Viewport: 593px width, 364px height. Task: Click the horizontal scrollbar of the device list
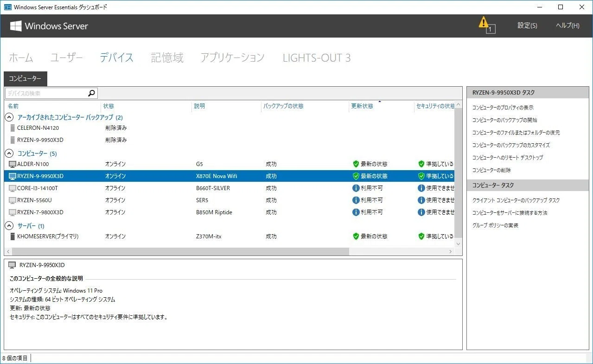(x=180, y=251)
